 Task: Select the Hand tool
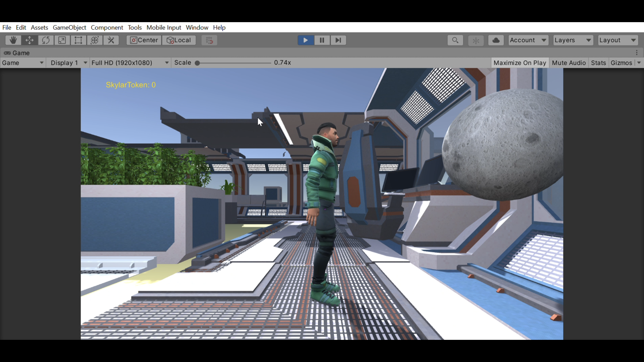[x=13, y=40]
